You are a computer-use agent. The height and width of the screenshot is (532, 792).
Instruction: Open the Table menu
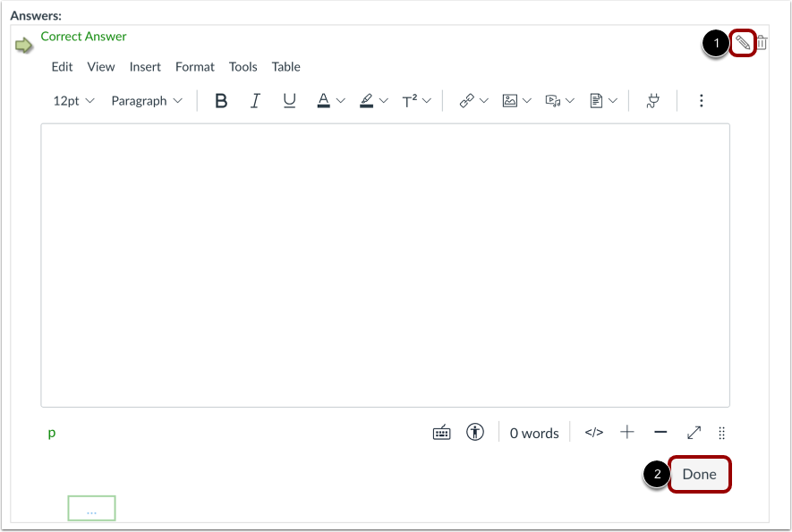285,66
